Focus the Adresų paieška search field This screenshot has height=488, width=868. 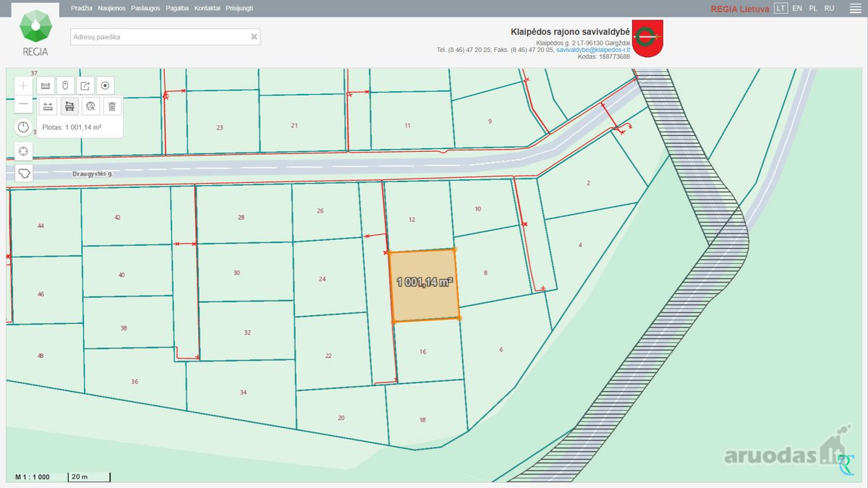click(165, 37)
